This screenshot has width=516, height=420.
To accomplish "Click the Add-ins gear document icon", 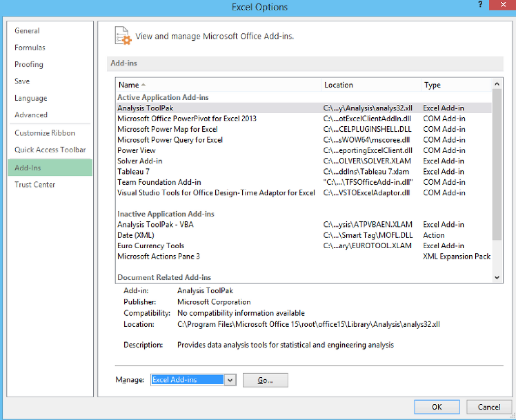I will tap(123, 35).
